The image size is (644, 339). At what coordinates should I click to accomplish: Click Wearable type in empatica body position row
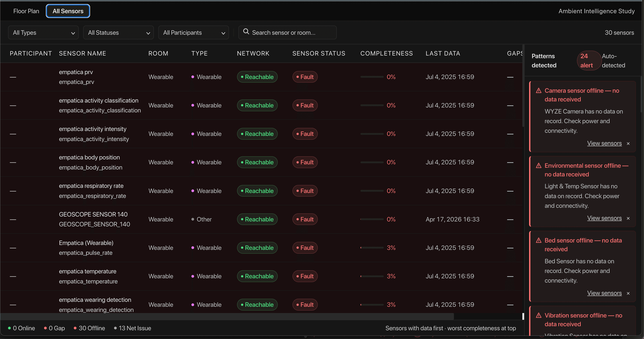206,162
